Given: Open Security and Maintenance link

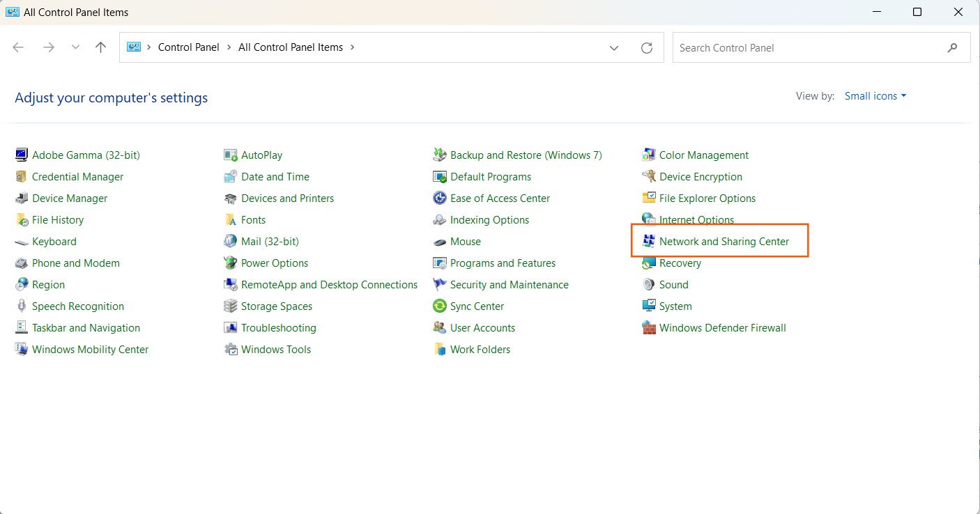Looking at the screenshot, I should point(509,284).
